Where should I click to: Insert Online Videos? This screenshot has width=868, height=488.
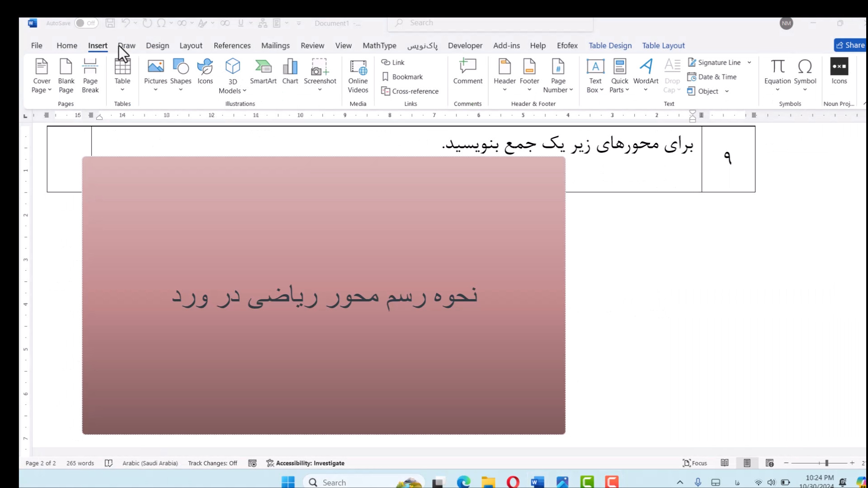click(358, 76)
